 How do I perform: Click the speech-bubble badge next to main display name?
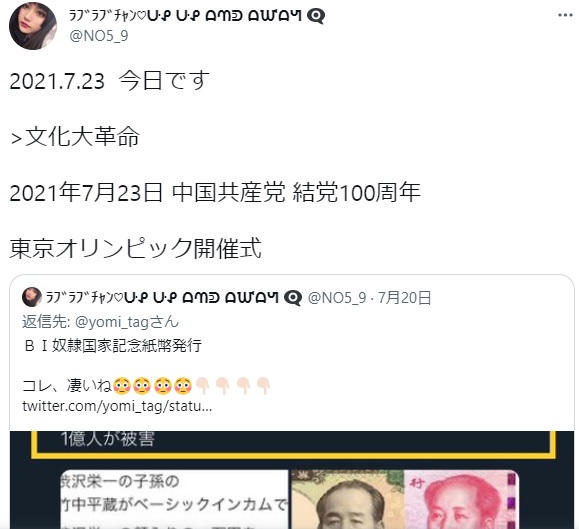click(316, 16)
